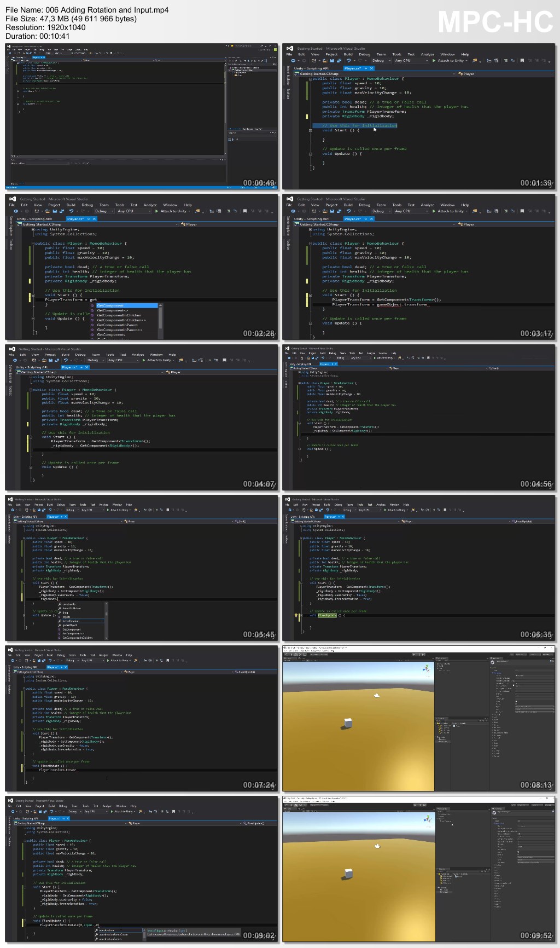Click the Save All icon in the 00:02:28 frame toolbar
Image resolution: width=560 pixels, height=948 pixels.
[61, 211]
